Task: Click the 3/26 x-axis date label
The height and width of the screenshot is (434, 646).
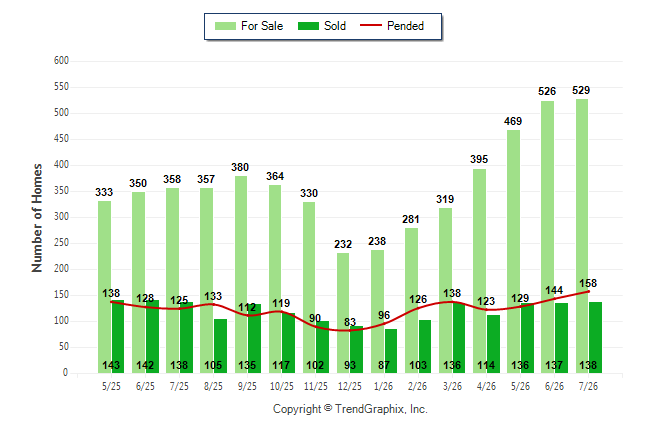Action: click(452, 386)
